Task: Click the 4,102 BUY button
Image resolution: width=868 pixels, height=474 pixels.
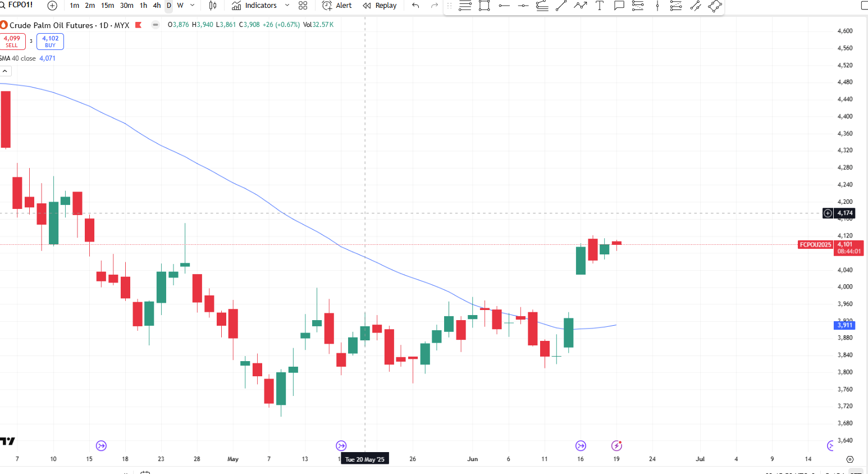Action: pos(51,42)
